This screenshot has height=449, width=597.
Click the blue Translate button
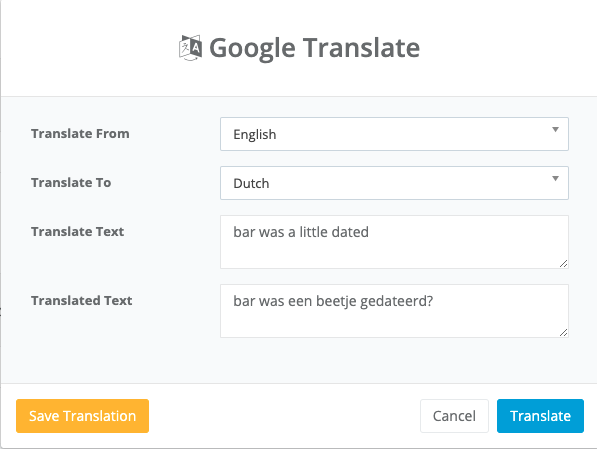tap(540, 416)
